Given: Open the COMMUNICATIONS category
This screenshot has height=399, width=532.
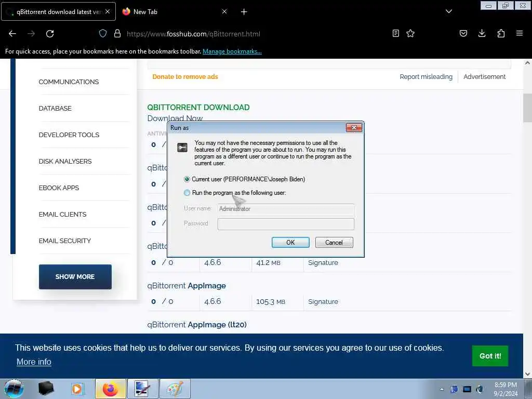Looking at the screenshot, I should pyautogui.click(x=69, y=82).
